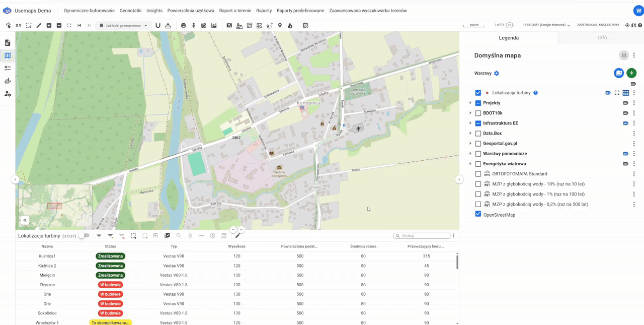
Task: Sort table by Status column header
Action: coord(110,246)
